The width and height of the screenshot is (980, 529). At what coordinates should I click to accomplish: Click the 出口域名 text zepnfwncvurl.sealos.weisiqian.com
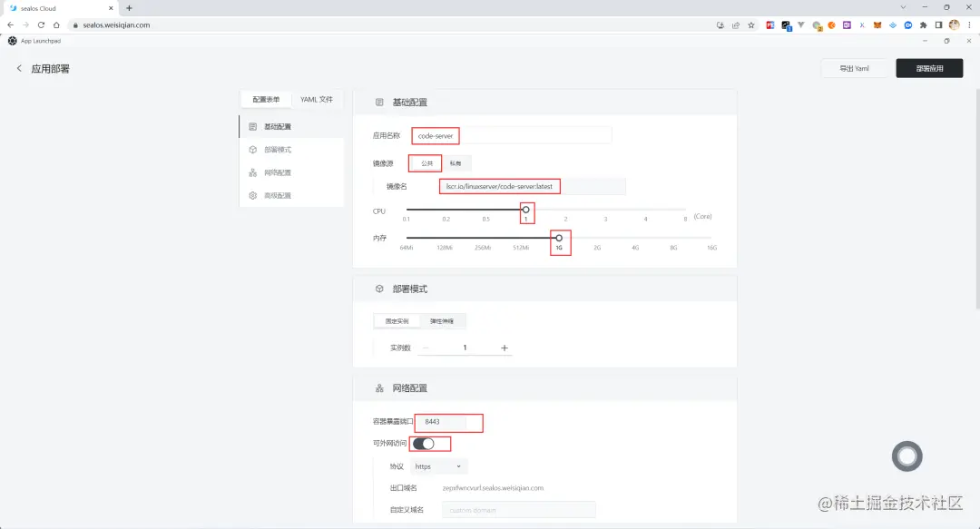pyautogui.click(x=493, y=488)
